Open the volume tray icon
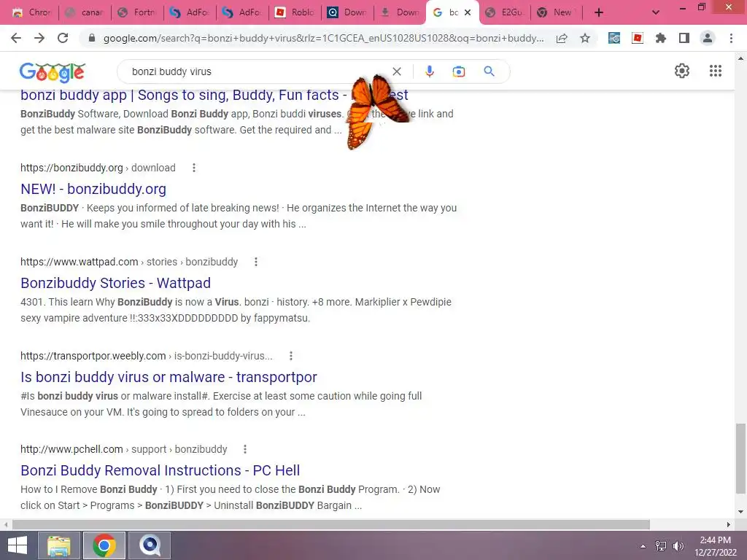Screen dimensions: 747x560 678,546
